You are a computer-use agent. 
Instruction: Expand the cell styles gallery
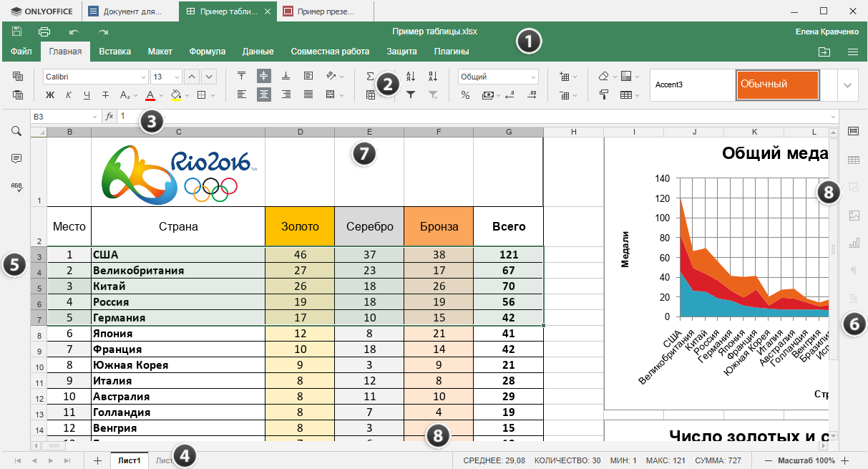click(848, 85)
